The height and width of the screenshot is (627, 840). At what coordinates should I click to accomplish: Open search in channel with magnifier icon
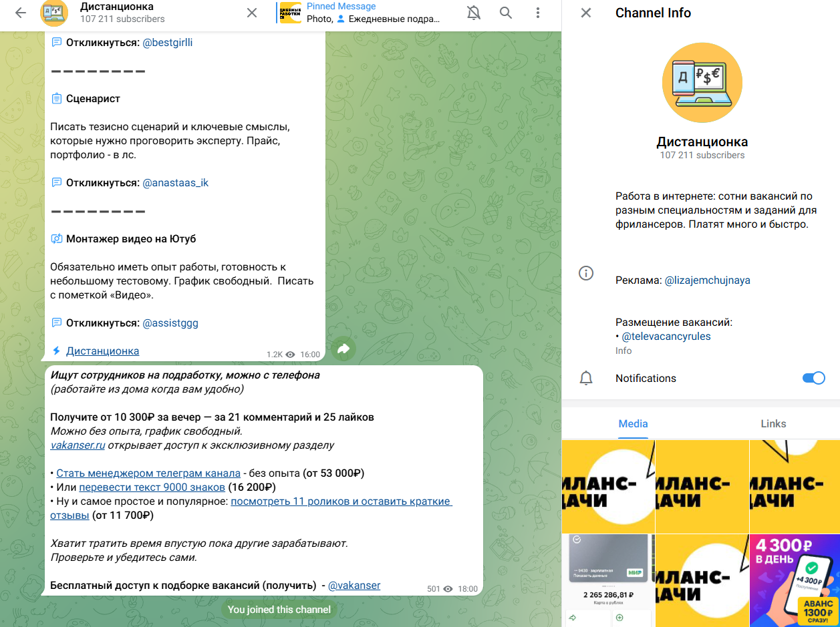coord(506,13)
